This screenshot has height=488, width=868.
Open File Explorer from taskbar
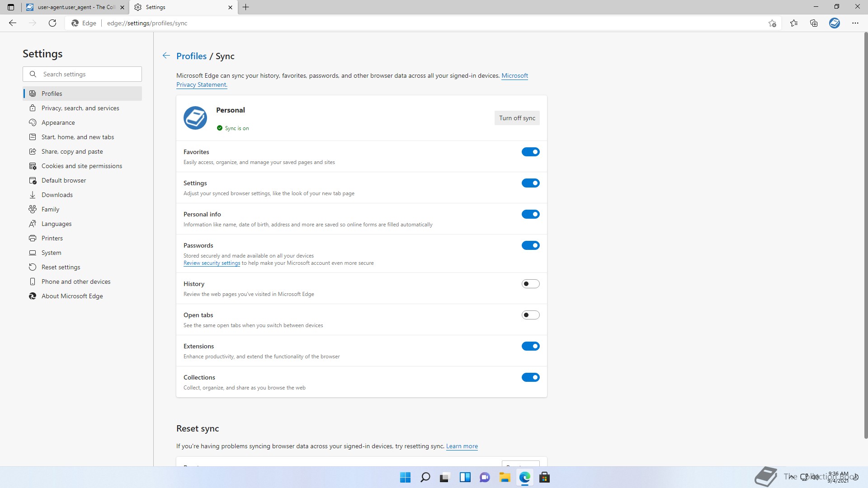coord(505,477)
